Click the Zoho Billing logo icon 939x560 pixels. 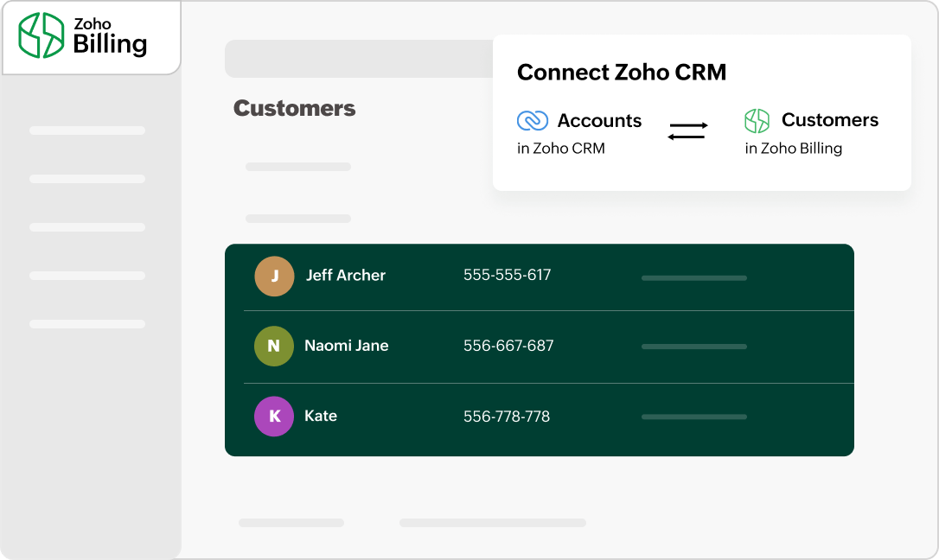click(x=42, y=35)
